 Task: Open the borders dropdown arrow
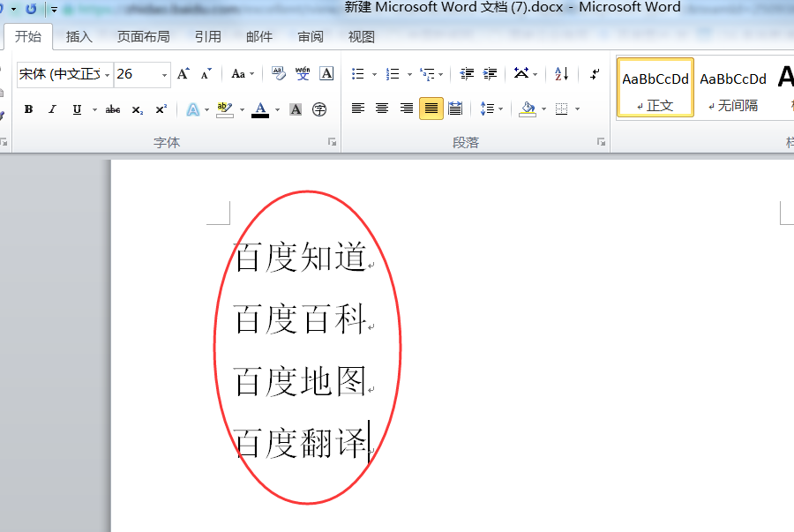pyautogui.click(x=577, y=109)
